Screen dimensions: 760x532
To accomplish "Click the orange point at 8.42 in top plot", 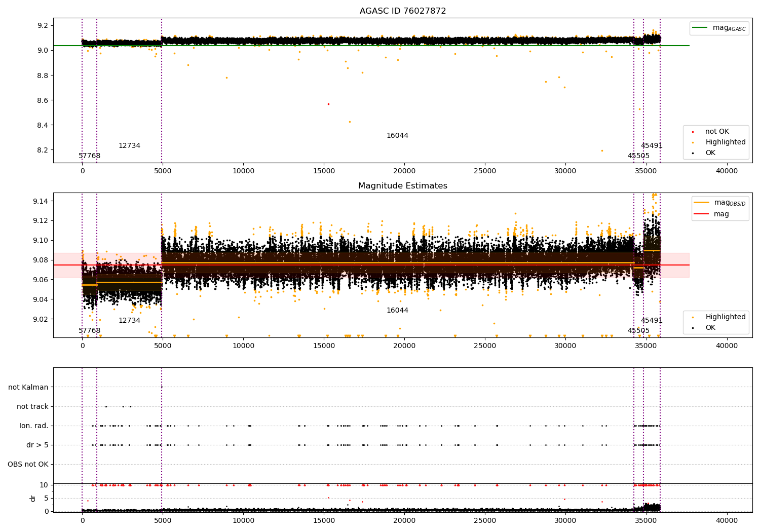I will click(349, 122).
